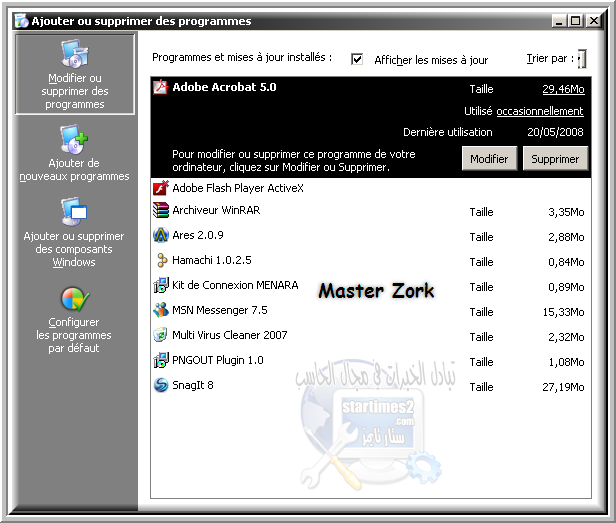
Task: Click the Archiveur WinRAR books icon
Action: (x=160, y=210)
